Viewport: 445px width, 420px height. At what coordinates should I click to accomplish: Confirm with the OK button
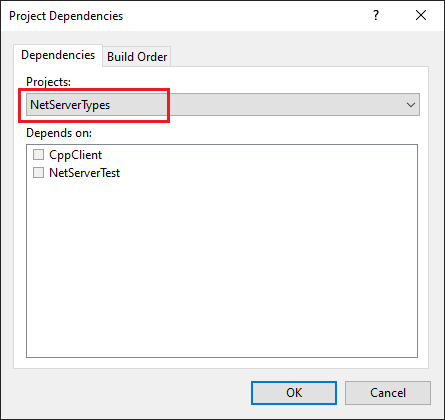tap(294, 393)
